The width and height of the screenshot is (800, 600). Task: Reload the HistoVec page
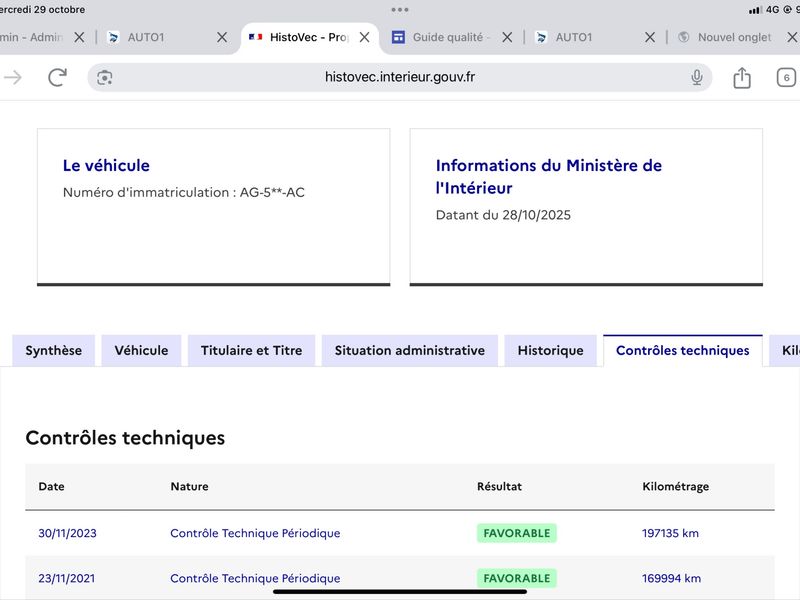coord(58,77)
